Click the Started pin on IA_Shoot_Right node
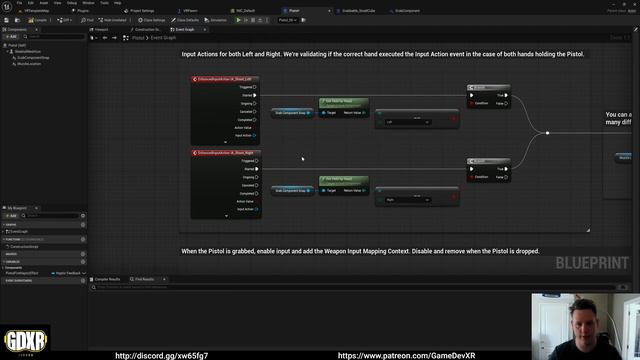The image size is (640, 360). pyautogui.click(x=256, y=169)
